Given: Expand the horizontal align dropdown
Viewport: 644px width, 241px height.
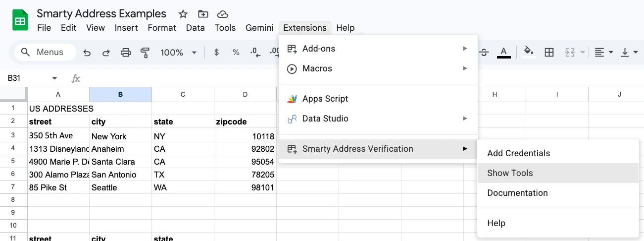Looking at the screenshot, I should (x=611, y=53).
